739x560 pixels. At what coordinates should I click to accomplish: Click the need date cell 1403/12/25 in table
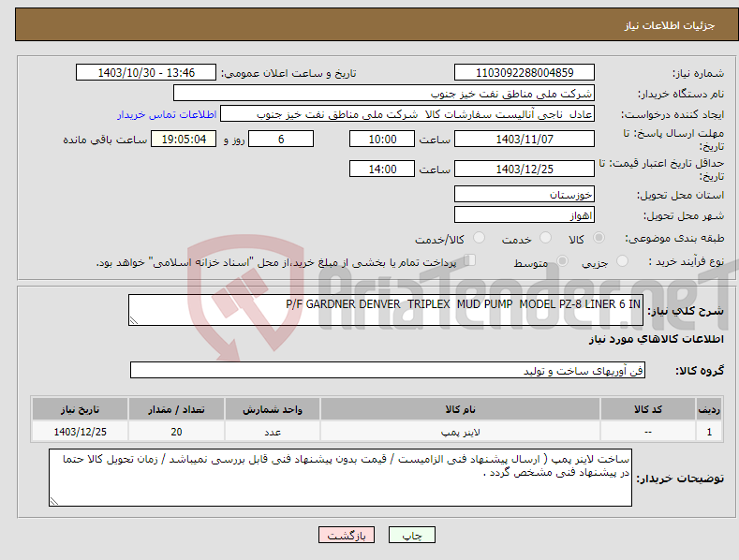(81, 432)
